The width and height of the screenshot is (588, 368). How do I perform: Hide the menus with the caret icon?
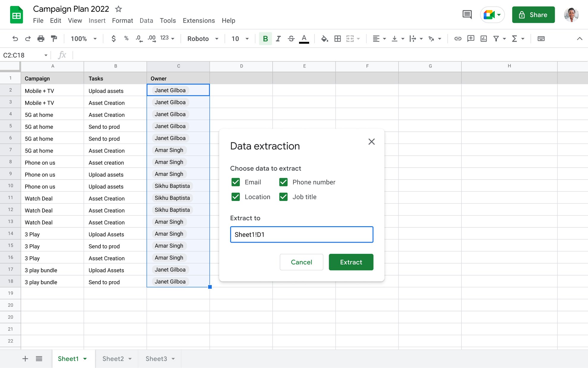(579, 39)
